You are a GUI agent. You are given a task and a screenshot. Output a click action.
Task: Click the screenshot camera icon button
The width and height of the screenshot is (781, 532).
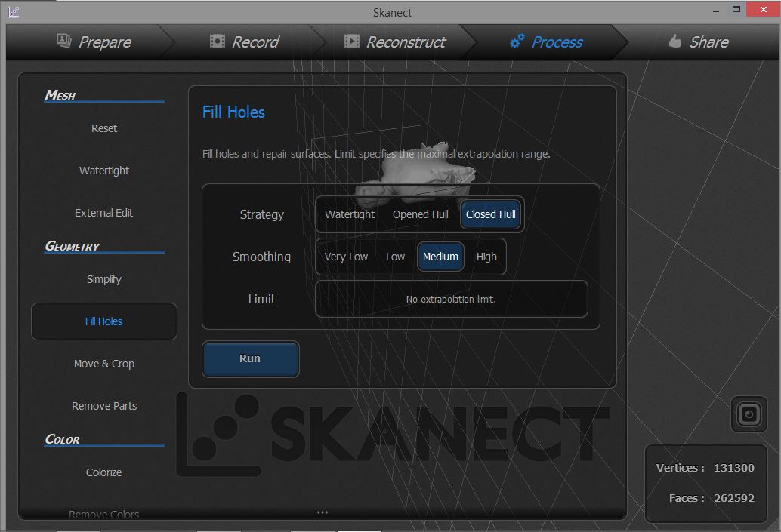749,414
